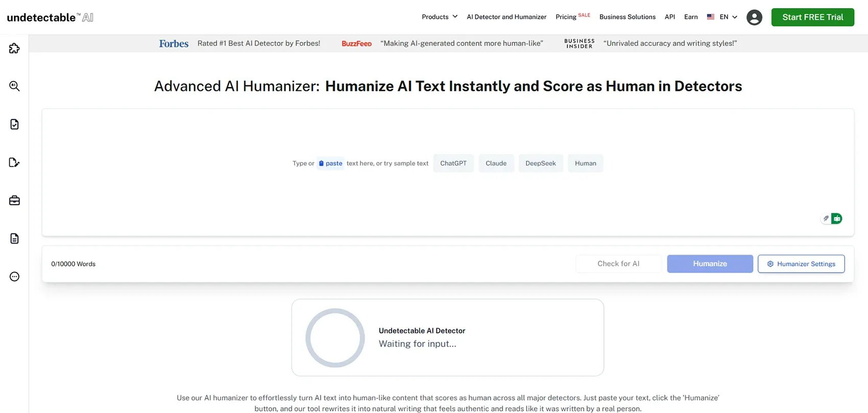Load the ChatGPT sample text
868x413 pixels.
coord(453,163)
